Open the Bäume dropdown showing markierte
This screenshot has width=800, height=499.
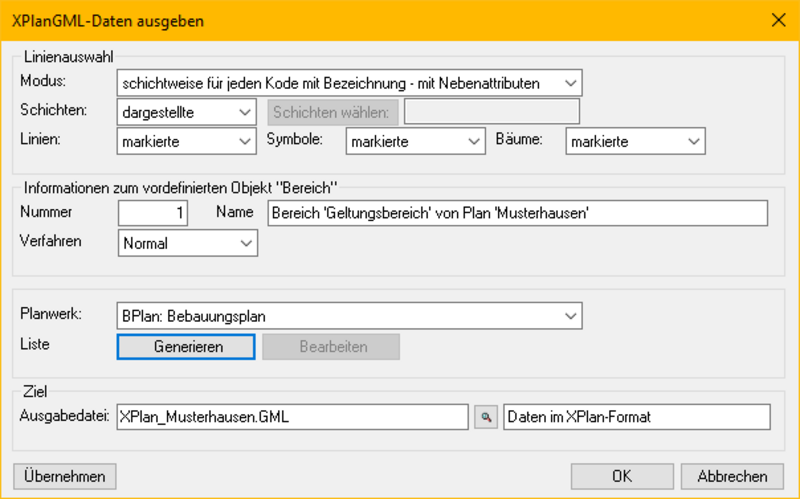pos(635,141)
